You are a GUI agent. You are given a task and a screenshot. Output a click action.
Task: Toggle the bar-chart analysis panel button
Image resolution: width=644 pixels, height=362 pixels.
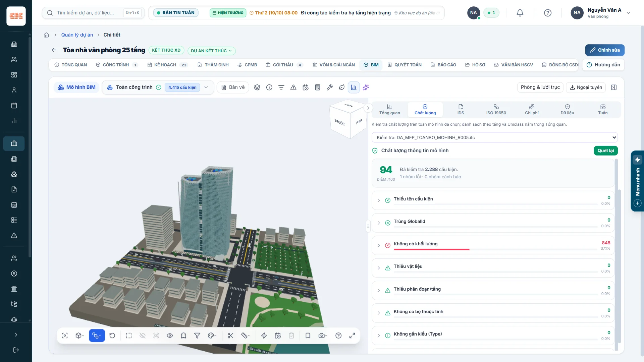coord(354,87)
